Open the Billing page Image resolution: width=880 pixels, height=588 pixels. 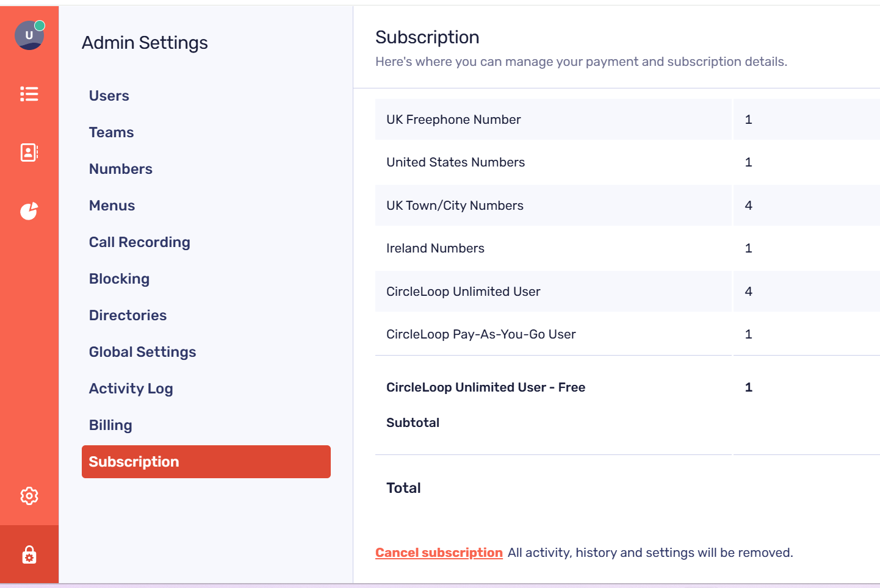(110, 425)
